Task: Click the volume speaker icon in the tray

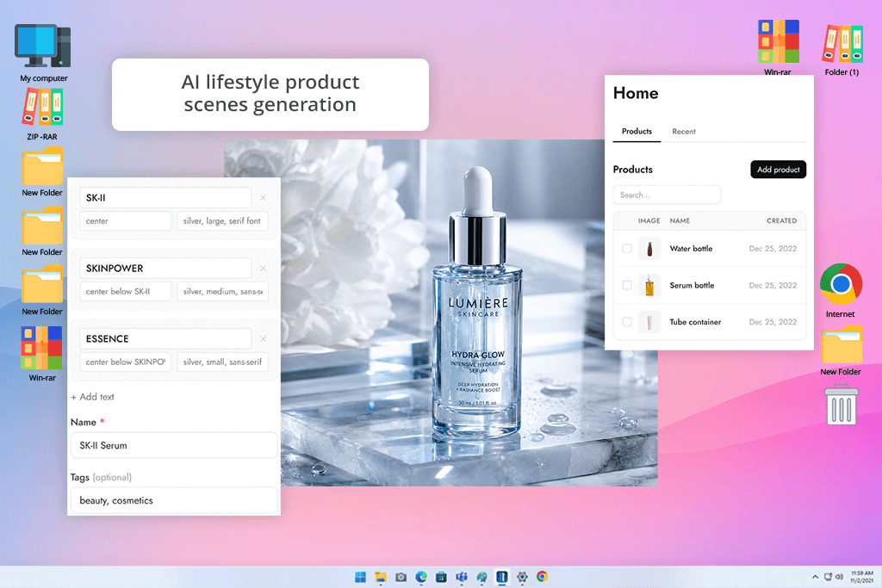Action: click(x=839, y=577)
